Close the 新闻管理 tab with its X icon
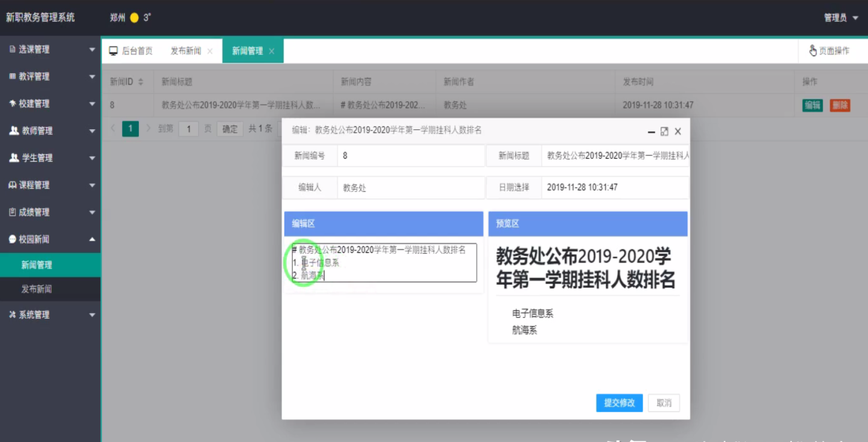This screenshot has width=868, height=442. [x=272, y=51]
